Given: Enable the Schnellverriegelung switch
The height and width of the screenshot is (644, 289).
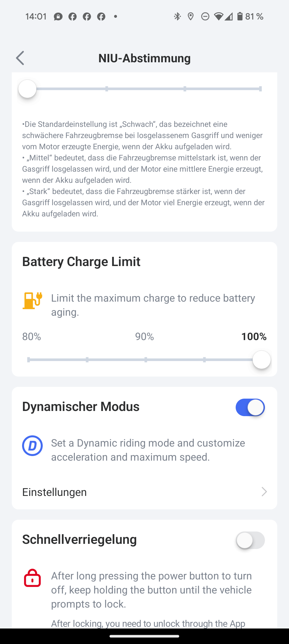Looking at the screenshot, I should 250,540.
